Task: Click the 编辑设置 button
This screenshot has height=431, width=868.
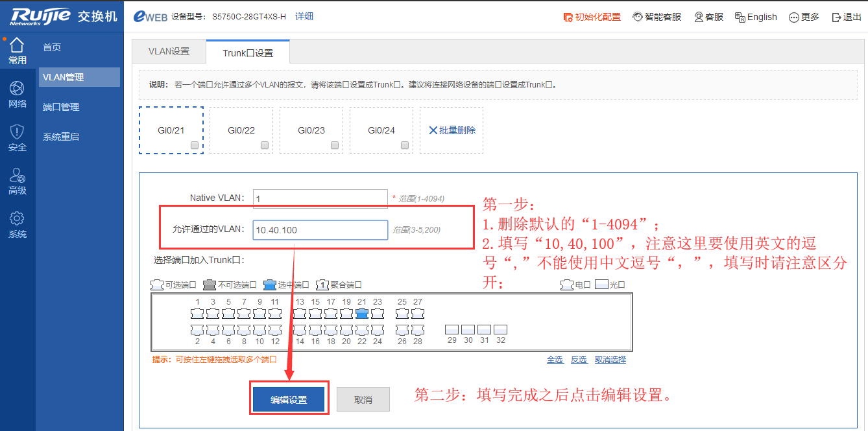Action: point(289,400)
